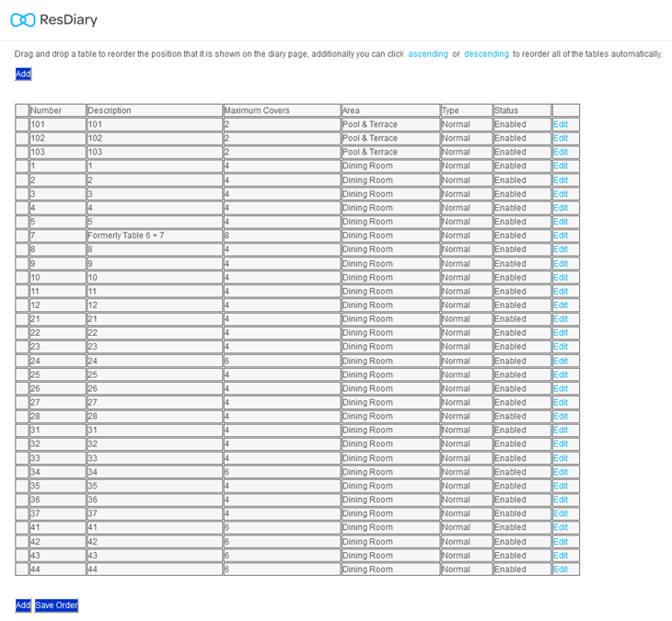This screenshot has width=672, height=621.
Task: Click the drag handle cell for table 44
Action: [22, 569]
